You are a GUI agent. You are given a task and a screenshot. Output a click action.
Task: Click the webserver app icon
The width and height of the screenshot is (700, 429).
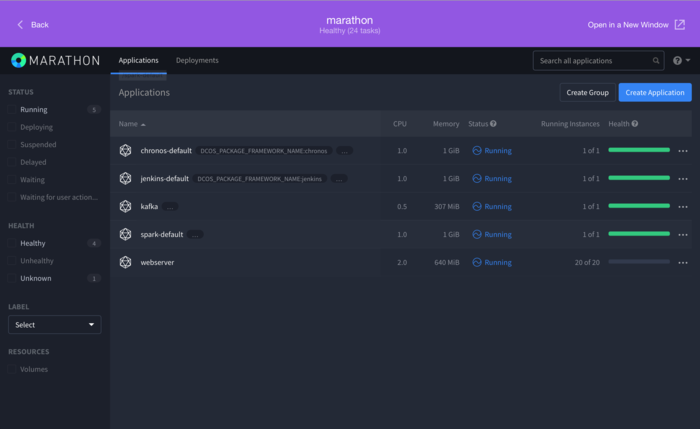tap(125, 262)
